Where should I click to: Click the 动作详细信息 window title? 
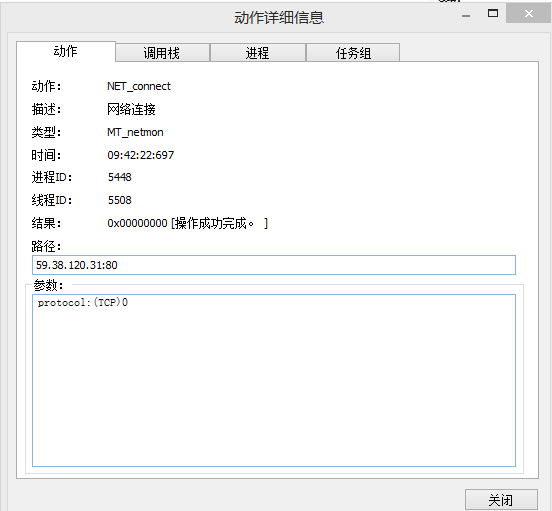click(x=279, y=18)
